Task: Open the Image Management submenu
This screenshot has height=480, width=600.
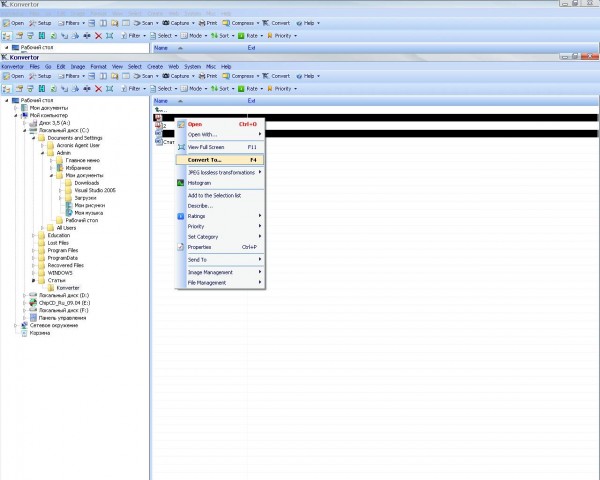Action: click(220, 273)
